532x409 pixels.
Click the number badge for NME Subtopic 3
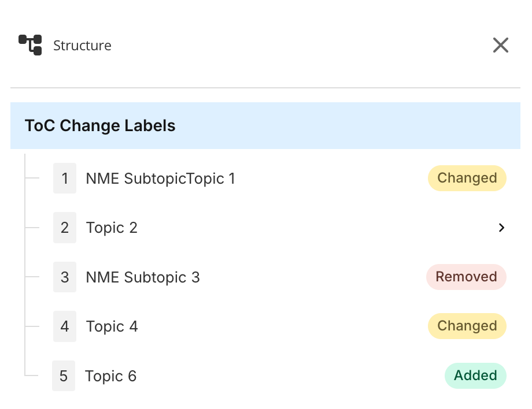[x=64, y=277]
